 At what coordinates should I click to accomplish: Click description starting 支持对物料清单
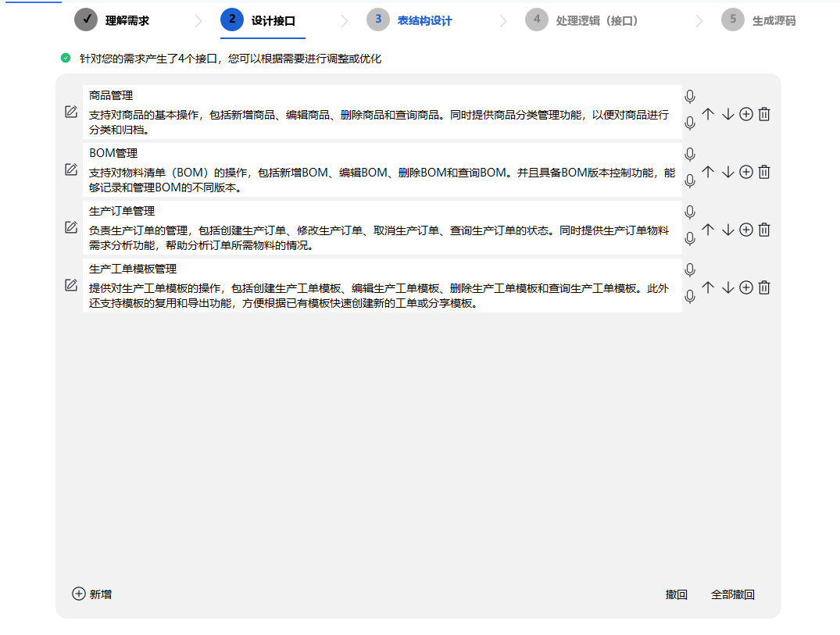click(x=382, y=180)
